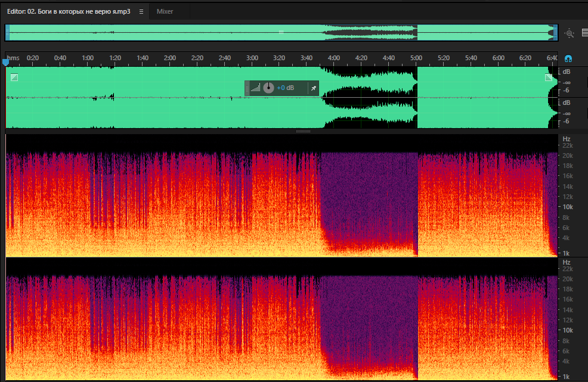Click the Fade Out handle
Screen dimensions: 588x382
(549, 77)
